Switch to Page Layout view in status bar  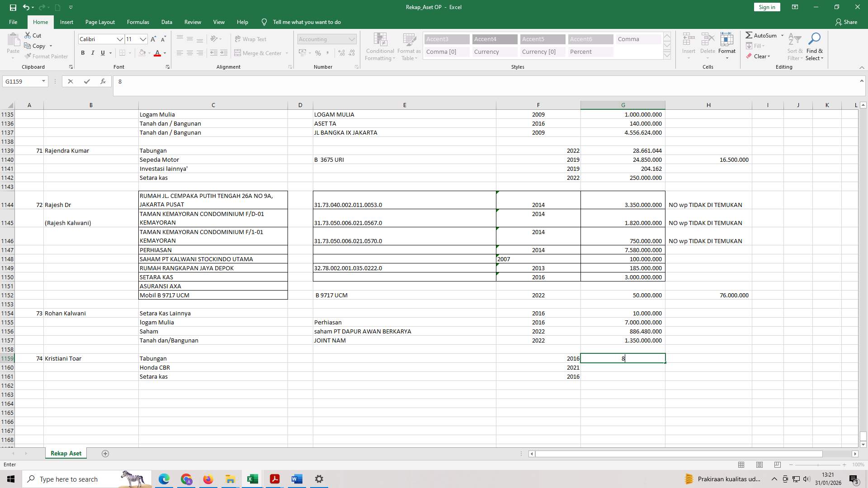[759, 465]
